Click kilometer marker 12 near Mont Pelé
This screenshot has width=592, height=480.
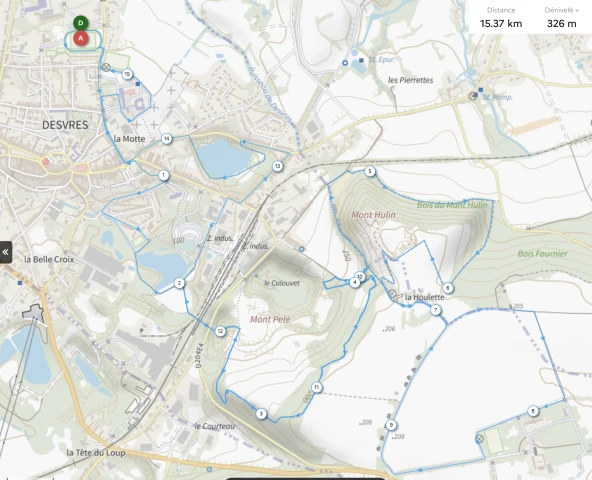coord(220,331)
